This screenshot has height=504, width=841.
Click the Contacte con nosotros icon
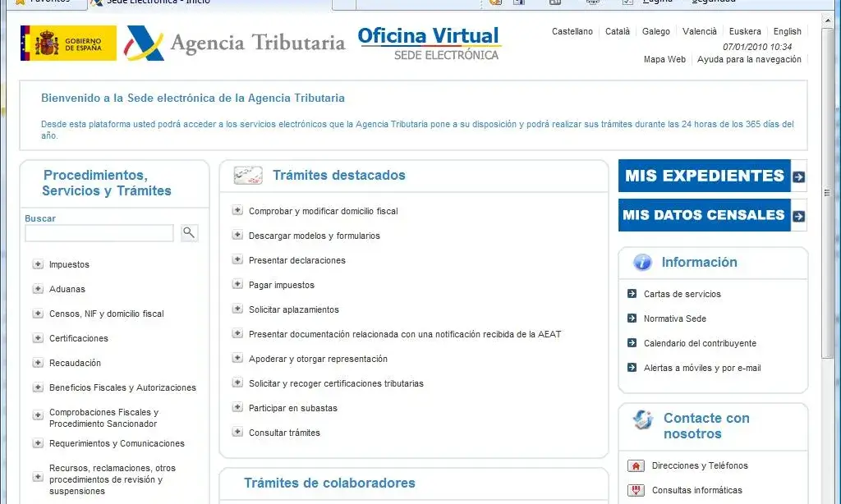pyautogui.click(x=642, y=419)
